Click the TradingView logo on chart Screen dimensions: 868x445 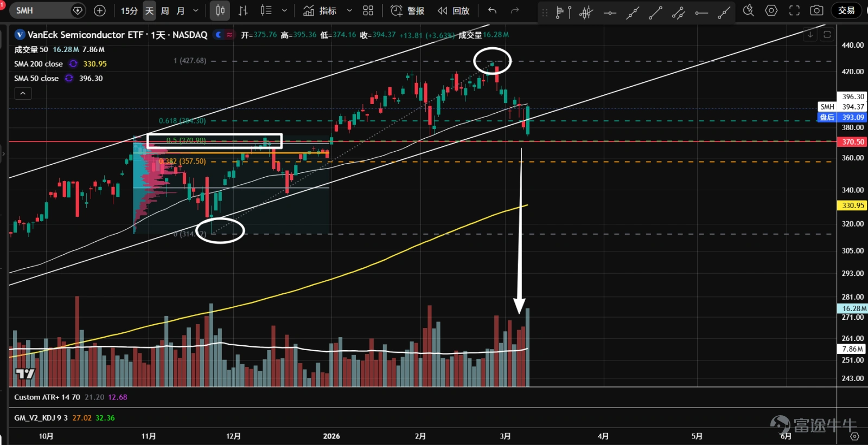[x=25, y=374]
